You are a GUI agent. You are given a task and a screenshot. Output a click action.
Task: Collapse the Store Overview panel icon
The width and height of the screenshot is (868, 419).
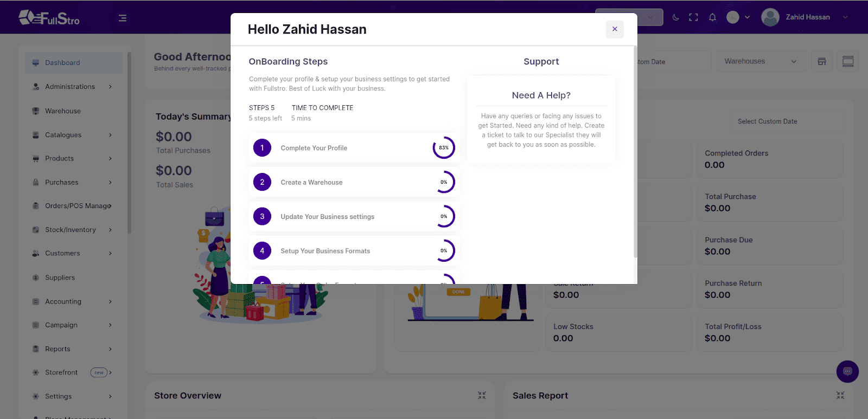(482, 396)
